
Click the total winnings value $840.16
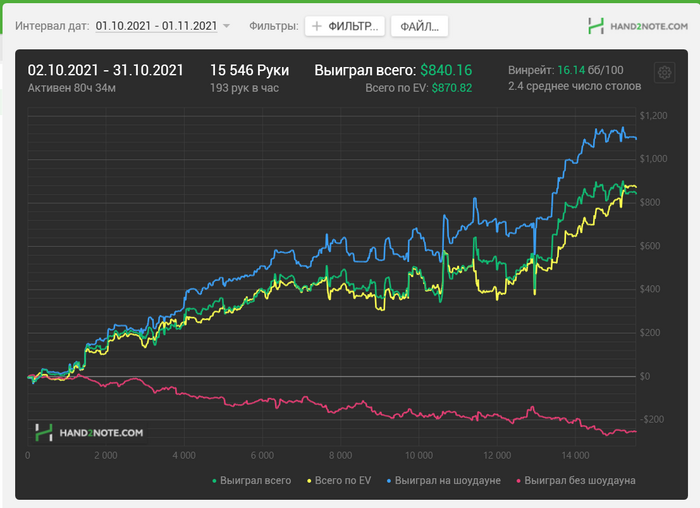(x=446, y=70)
